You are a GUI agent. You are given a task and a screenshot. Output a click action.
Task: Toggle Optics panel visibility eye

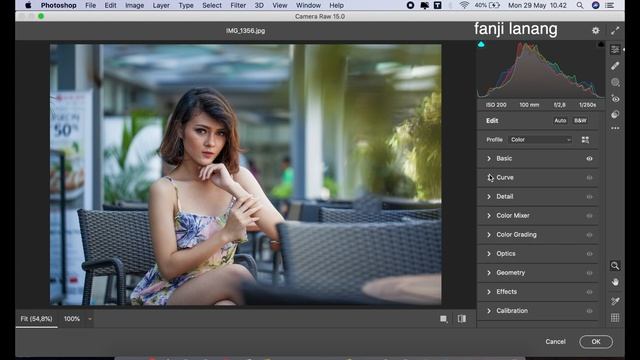(589, 254)
